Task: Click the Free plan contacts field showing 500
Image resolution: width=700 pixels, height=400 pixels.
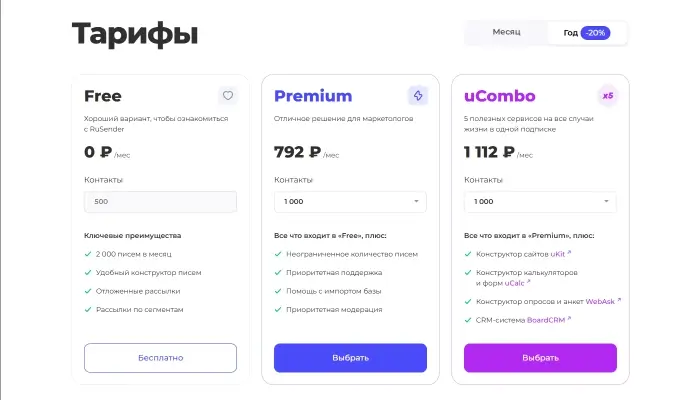Action: (160, 201)
